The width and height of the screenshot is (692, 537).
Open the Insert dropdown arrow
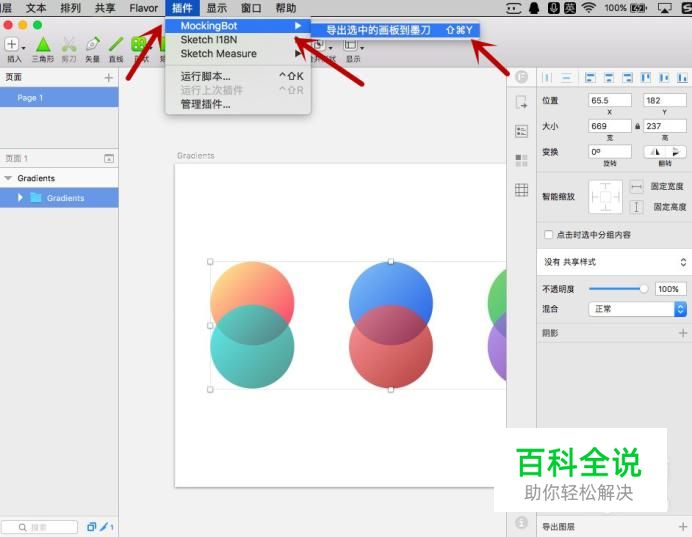click(x=23, y=47)
